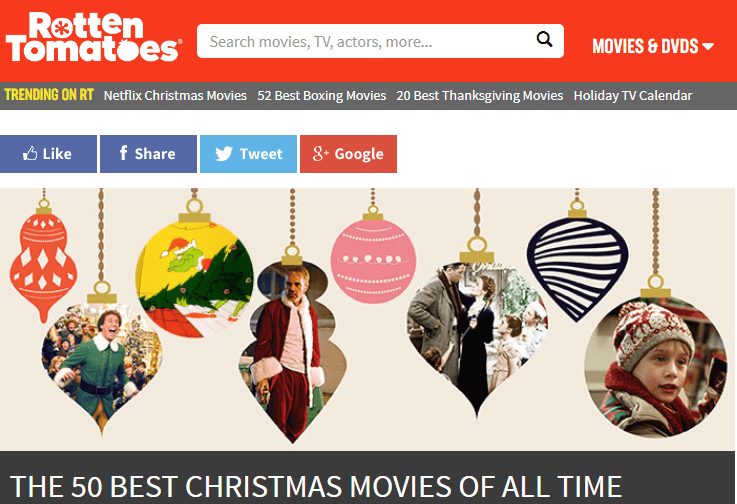Click the Twitter bird icon
This screenshot has width=737, height=504.
click(x=224, y=154)
